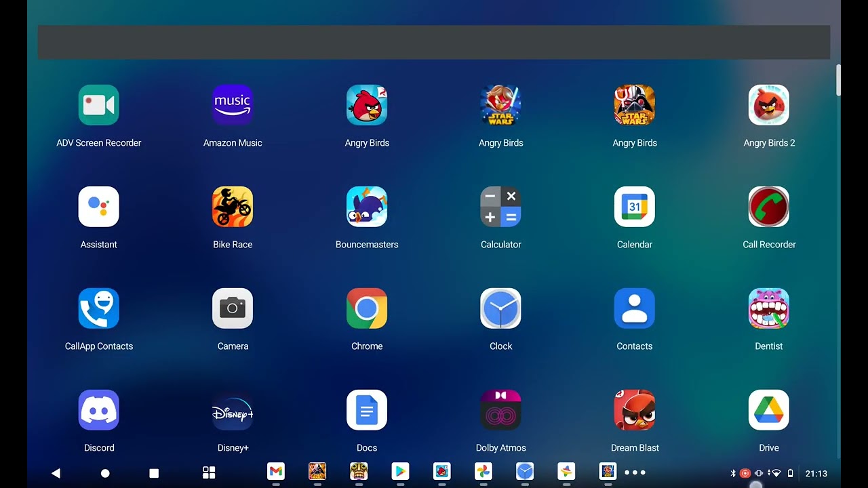Click the four-tile grid icon in the navigation bar

pos(209,472)
